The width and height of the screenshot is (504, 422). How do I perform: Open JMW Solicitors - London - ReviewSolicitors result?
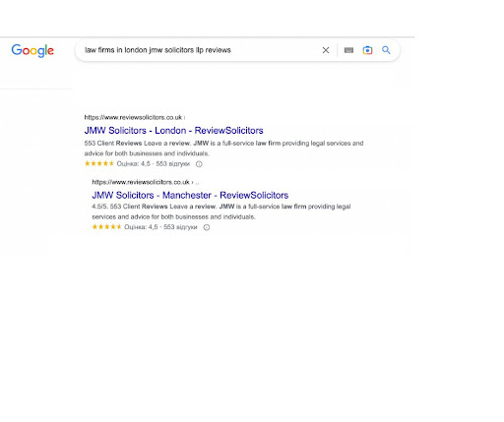click(173, 131)
